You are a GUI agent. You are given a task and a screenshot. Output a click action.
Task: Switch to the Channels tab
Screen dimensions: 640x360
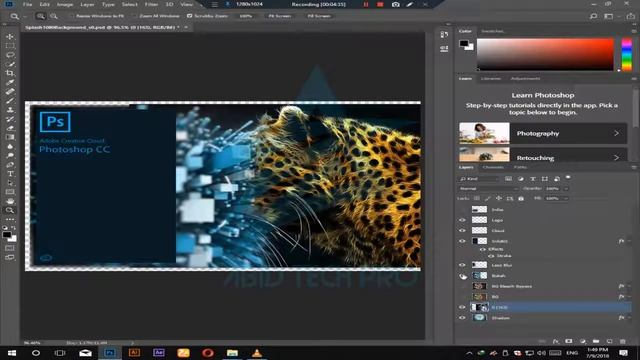coord(493,167)
